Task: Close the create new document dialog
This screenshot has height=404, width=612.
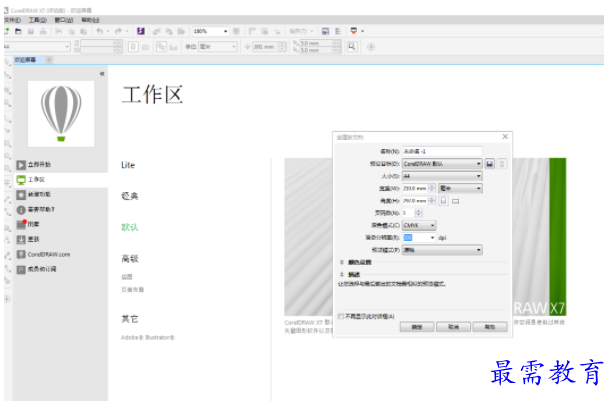Action: (x=505, y=137)
